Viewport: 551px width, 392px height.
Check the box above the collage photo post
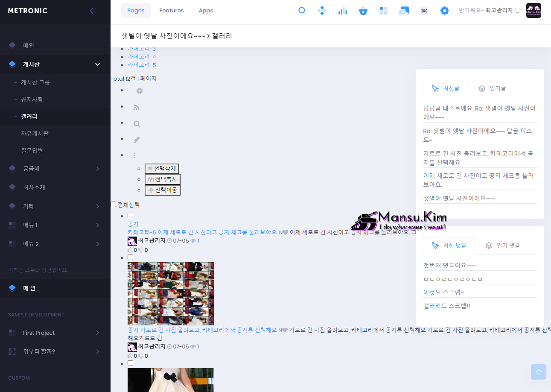pyautogui.click(x=131, y=257)
